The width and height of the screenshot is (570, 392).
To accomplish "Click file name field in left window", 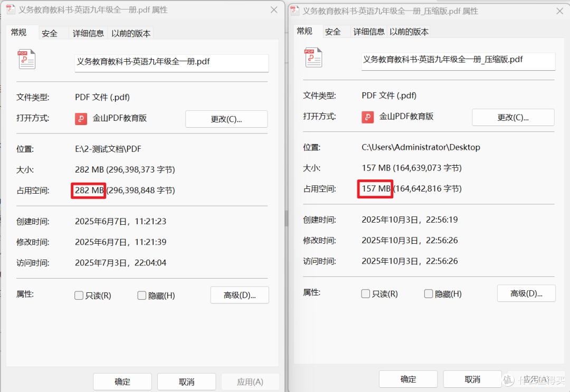I will 172,62.
